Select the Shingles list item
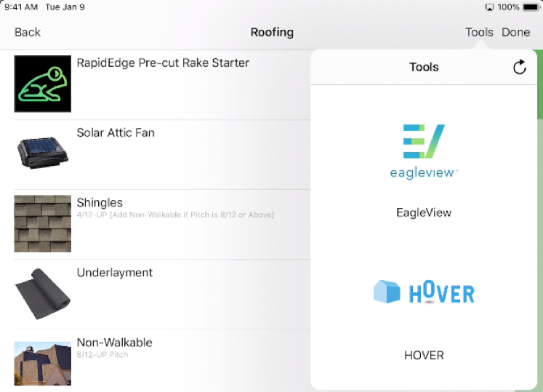Image resolution: width=543 pixels, height=392 pixels. [x=162, y=224]
